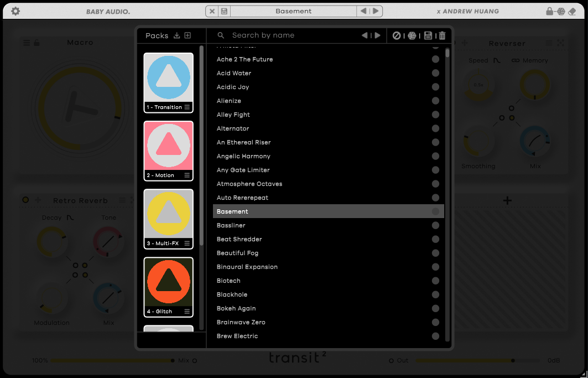
Task: Toggle favorite dot for Brew Electric
Action: 435,336
